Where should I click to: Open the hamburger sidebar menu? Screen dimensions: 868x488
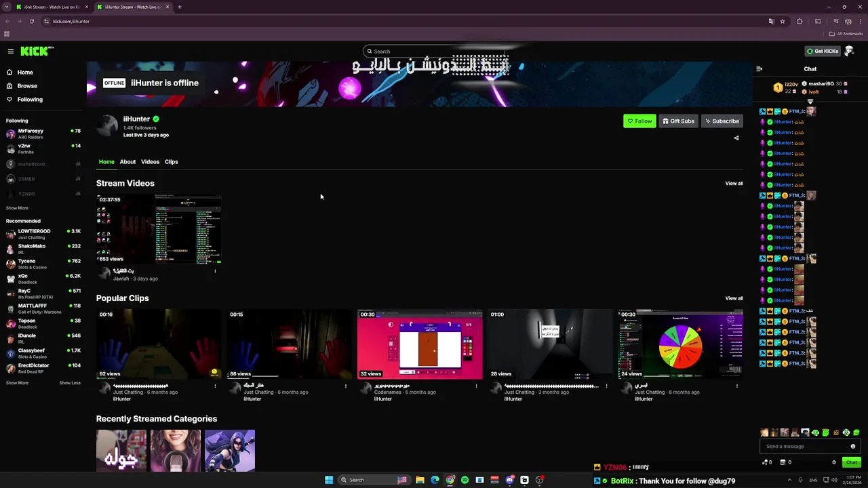[x=10, y=52]
